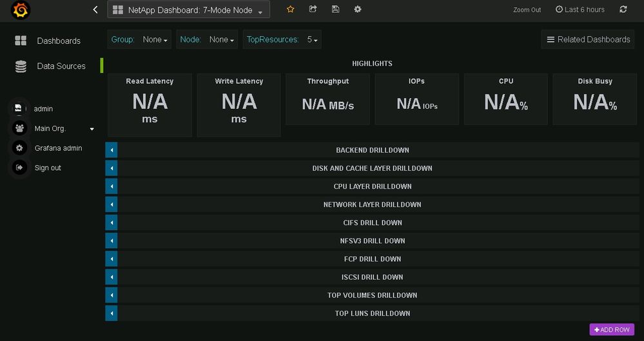644x341 pixels.
Task: Click the Sign out icon
Action: 20,168
